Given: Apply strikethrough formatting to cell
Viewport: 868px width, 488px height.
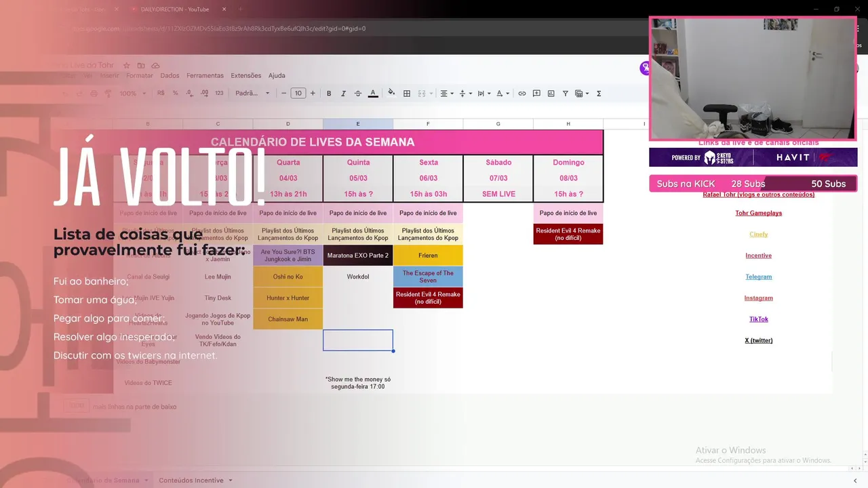Looking at the screenshot, I should pyautogui.click(x=358, y=94).
